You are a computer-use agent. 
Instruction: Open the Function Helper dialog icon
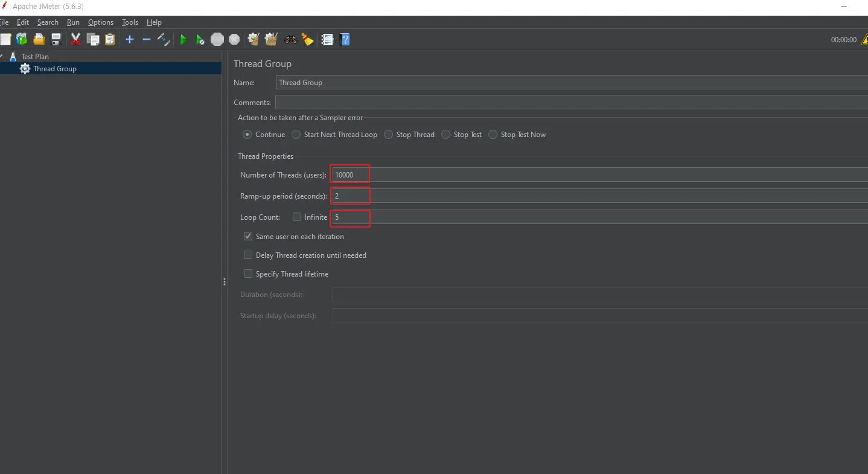(x=327, y=40)
